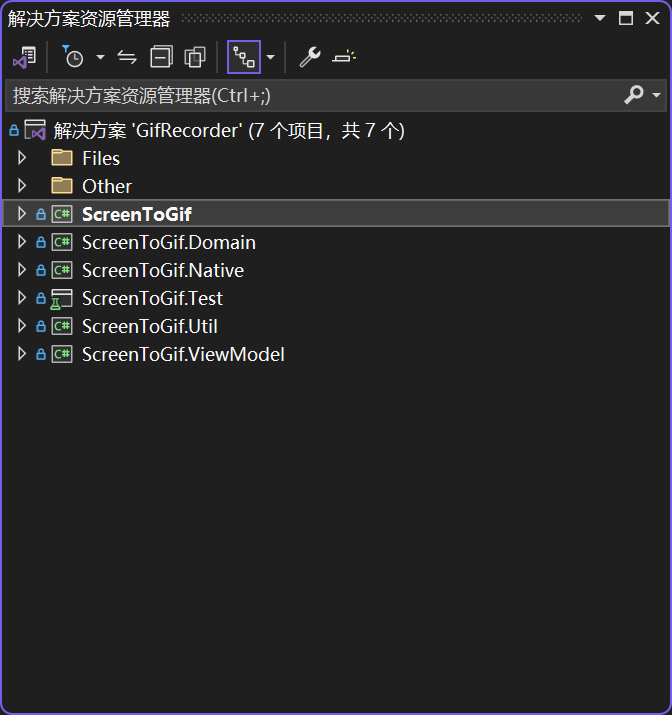Image resolution: width=672 pixels, height=715 pixels.
Task: Open the pending changes filter
Action: [x=73, y=57]
